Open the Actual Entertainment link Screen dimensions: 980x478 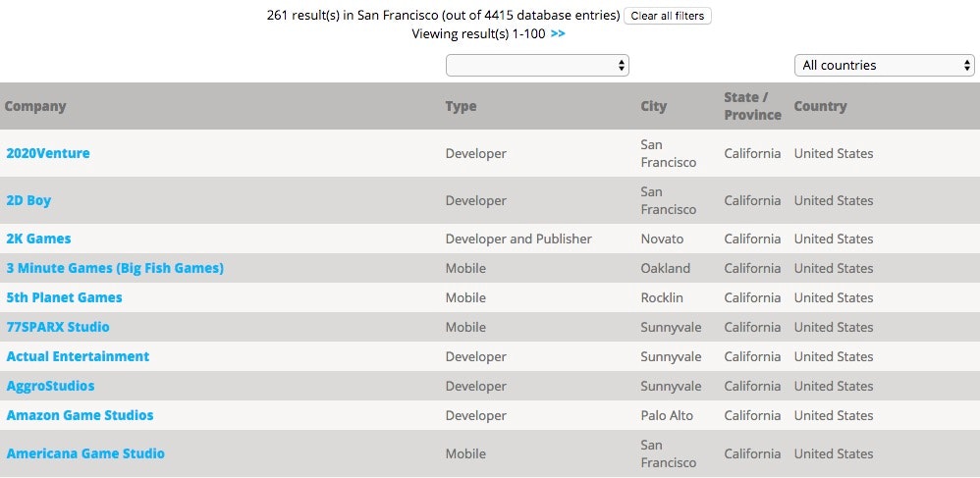[x=79, y=356]
